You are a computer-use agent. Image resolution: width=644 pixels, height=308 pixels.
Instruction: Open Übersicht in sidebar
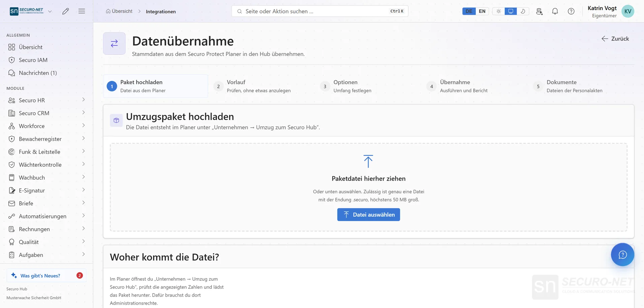click(46, 47)
